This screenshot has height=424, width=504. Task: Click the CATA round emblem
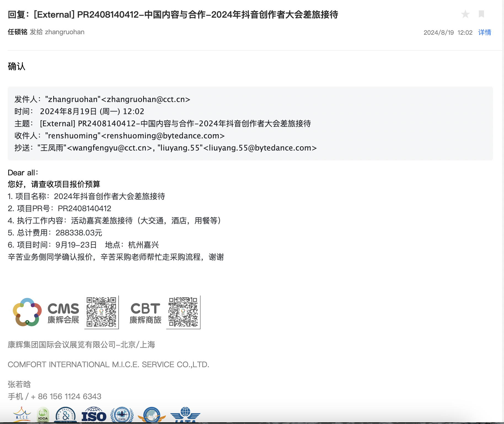tap(122, 415)
